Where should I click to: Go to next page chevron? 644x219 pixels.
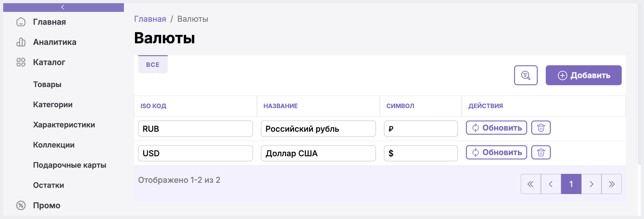[591, 184]
